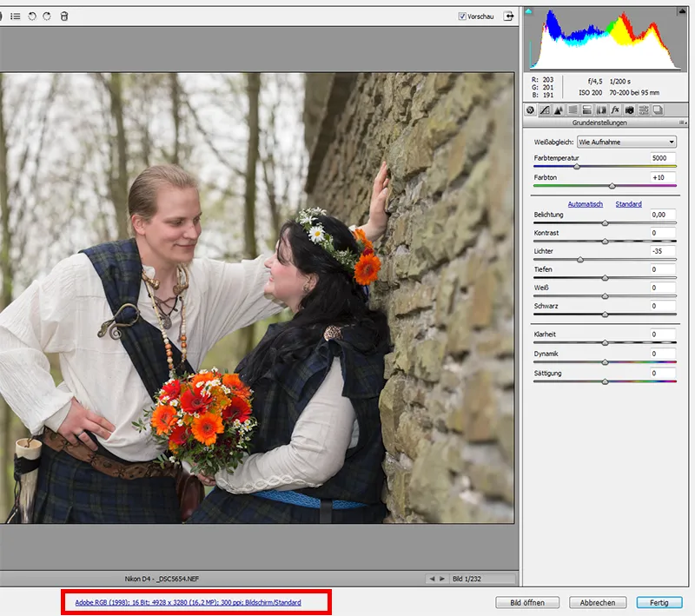The image size is (695, 616).
Task: Click the trash icon to mark for deletion
Action: click(x=63, y=16)
